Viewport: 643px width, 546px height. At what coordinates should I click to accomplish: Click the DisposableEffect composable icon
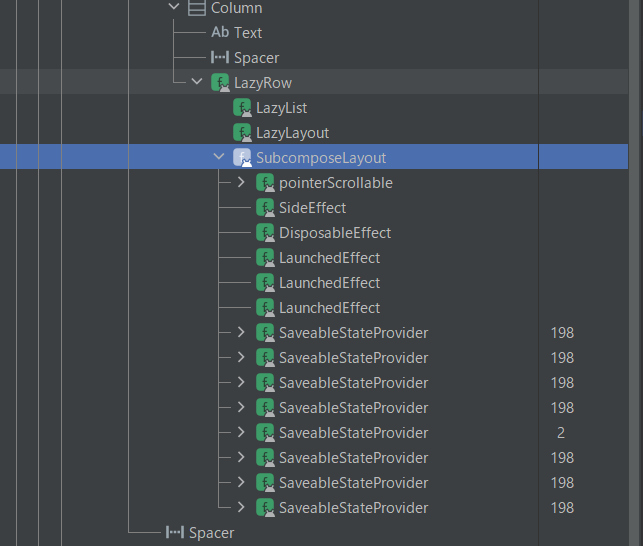tap(265, 233)
